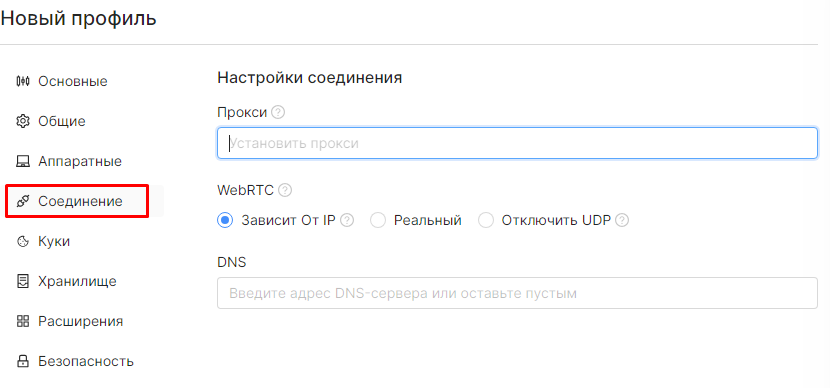Click the DNS server address field
Image resolution: width=830 pixels, height=388 pixels.
click(517, 293)
